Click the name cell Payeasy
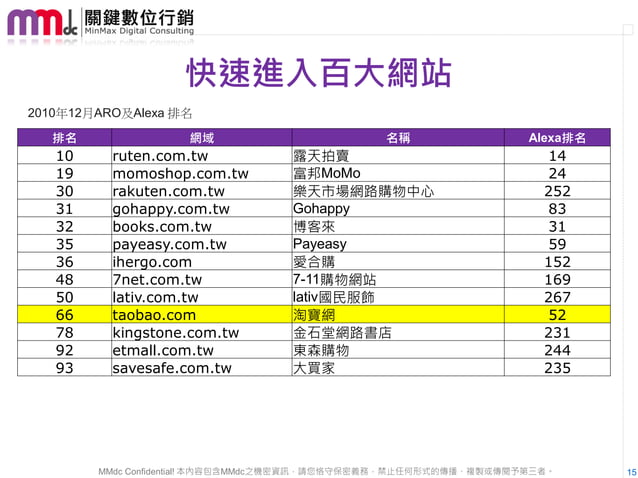Image resolution: width=638 pixels, height=478 pixels. (398, 244)
